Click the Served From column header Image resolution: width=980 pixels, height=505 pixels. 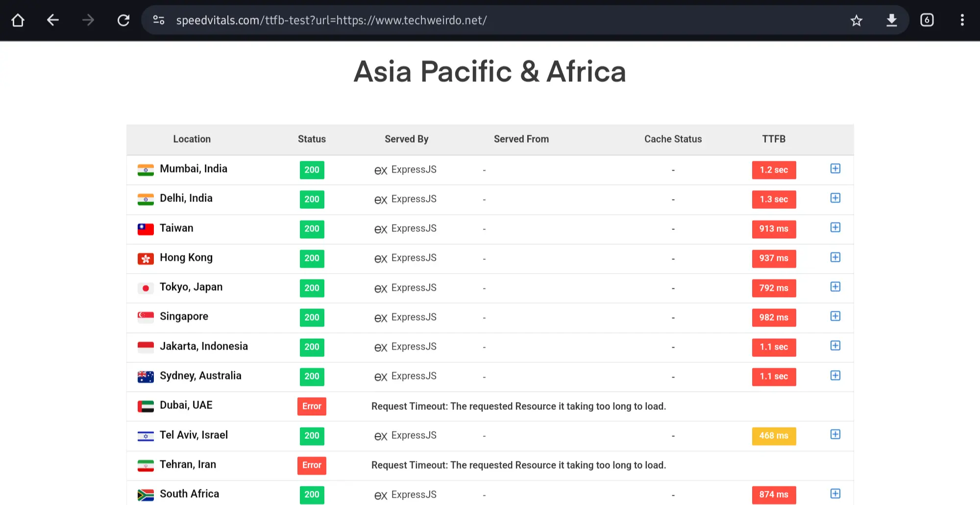pos(521,139)
